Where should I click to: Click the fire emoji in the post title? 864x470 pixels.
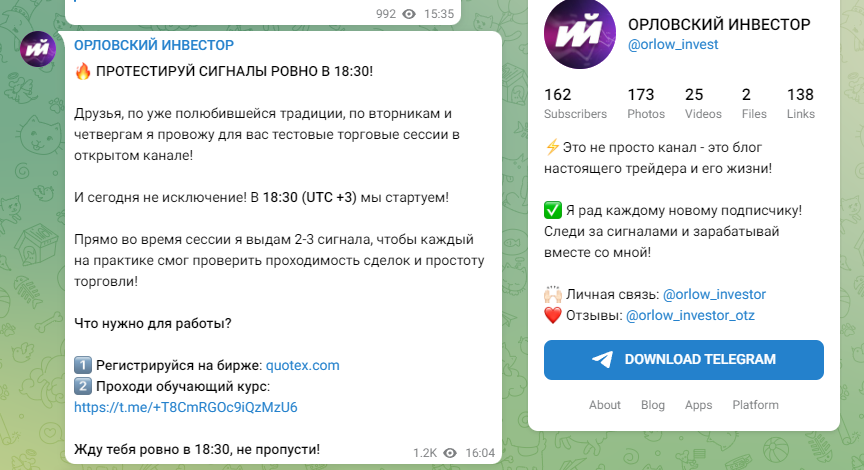pyautogui.click(x=83, y=71)
